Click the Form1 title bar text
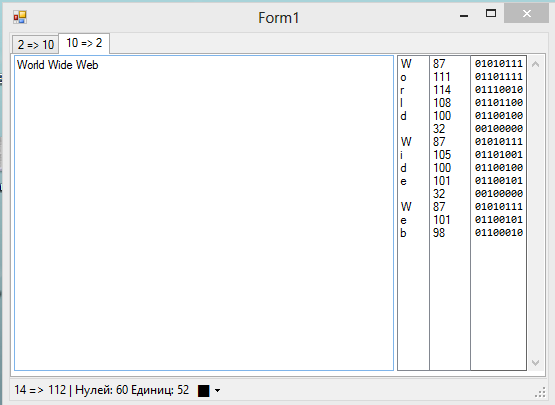 (x=279, y=18)
